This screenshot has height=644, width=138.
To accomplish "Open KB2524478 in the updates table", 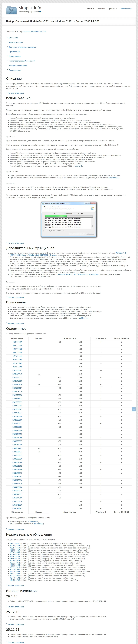I will pyautogui.click(x=17, y=374).
